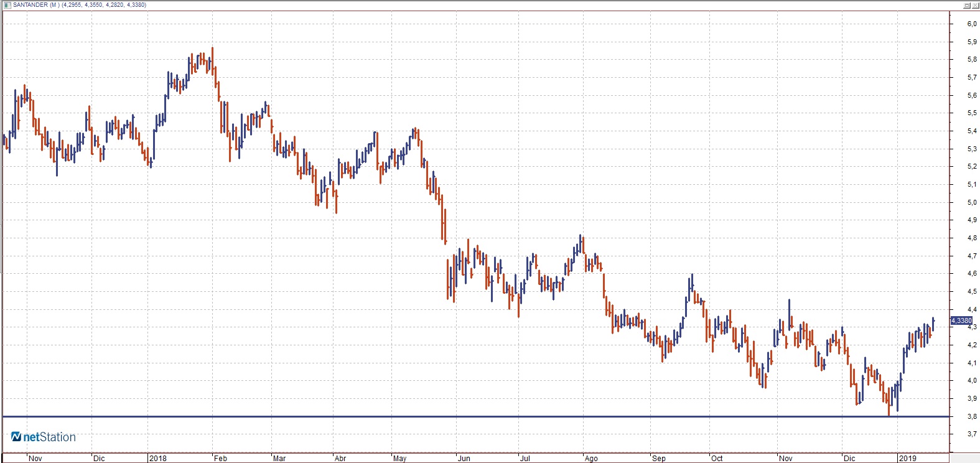Click the 4,5 value on the price axis
The height and width of the screenshot is (463, 980).
972,292
